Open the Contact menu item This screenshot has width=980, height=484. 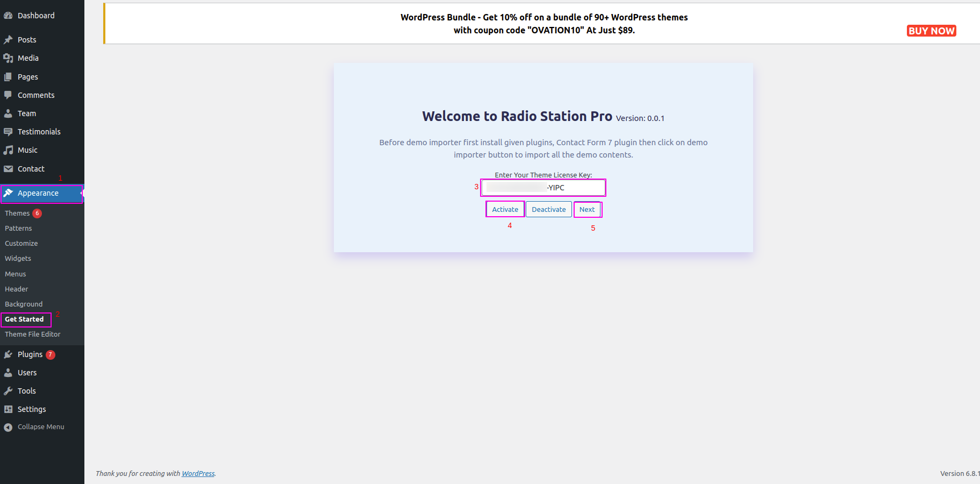31,169
